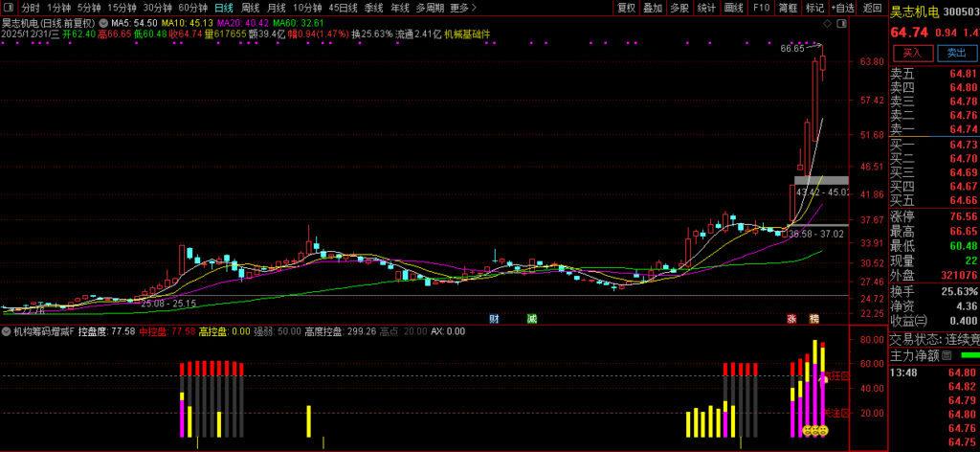Image resolution: width=980 pixels, height=452 pixels.
Task: Click the green 主力净额 indicator bar
Action: click(969, 355)
